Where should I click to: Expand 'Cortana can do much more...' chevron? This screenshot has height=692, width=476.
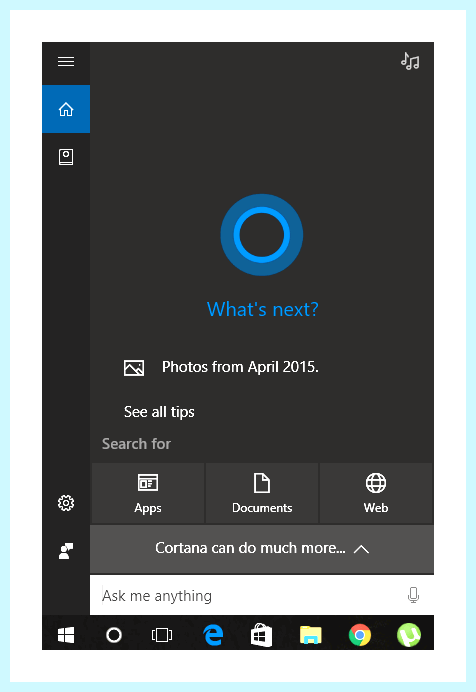tap(361, 549)
